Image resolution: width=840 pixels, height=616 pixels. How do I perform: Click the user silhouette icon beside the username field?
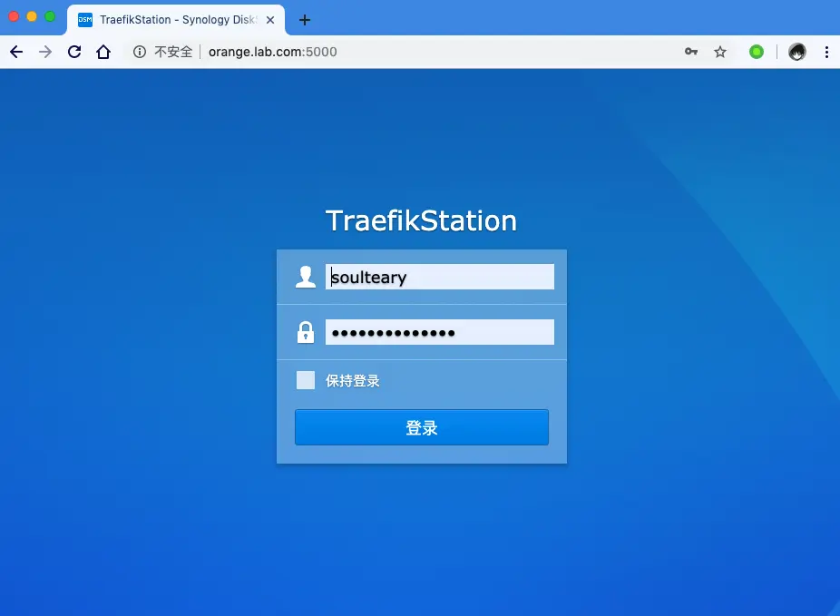click(306, 277)
